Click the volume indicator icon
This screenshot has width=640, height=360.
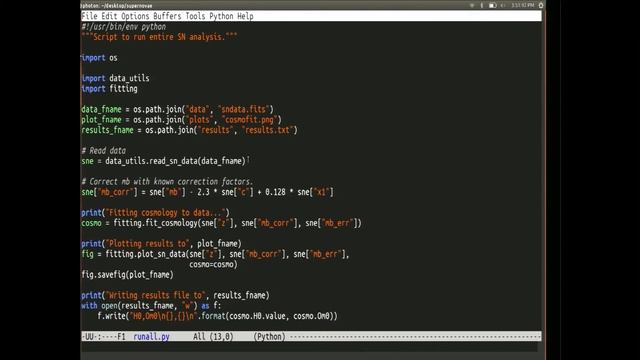tap(503, 5)
